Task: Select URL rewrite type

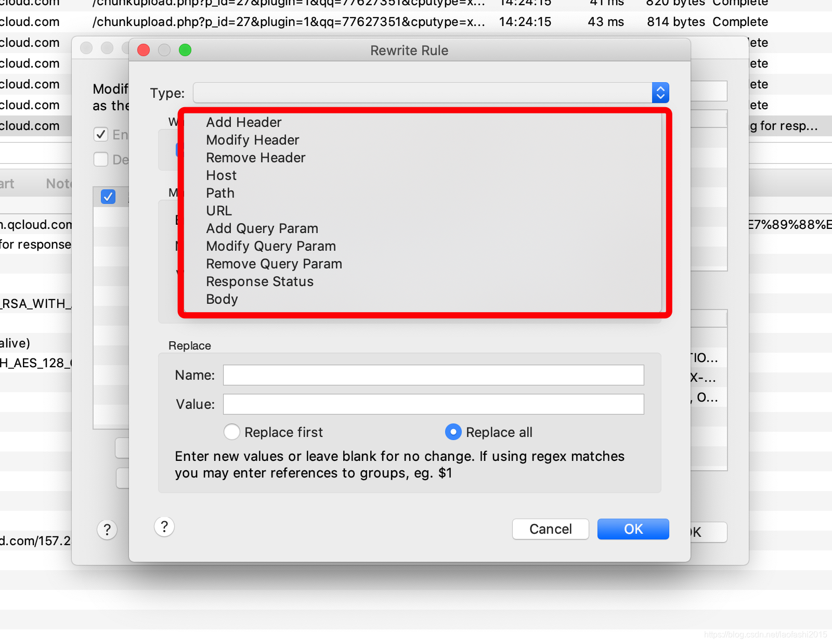Action: click(219, 211)
